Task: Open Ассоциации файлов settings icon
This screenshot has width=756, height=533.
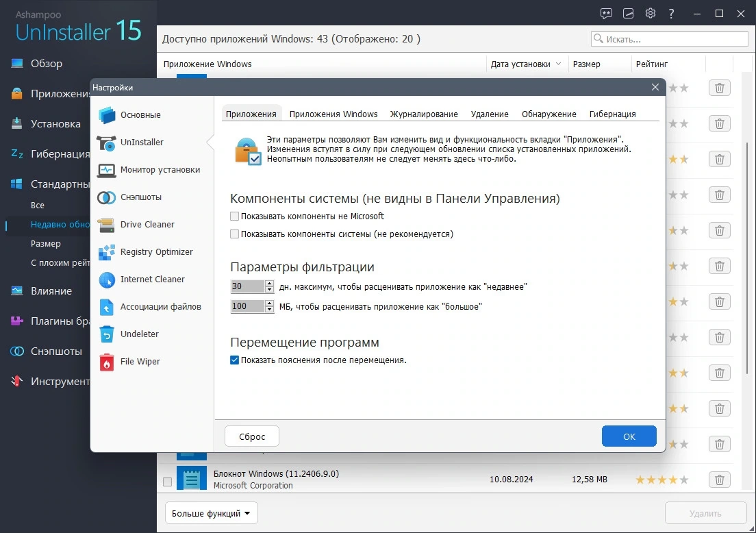Action: (107, 307)
